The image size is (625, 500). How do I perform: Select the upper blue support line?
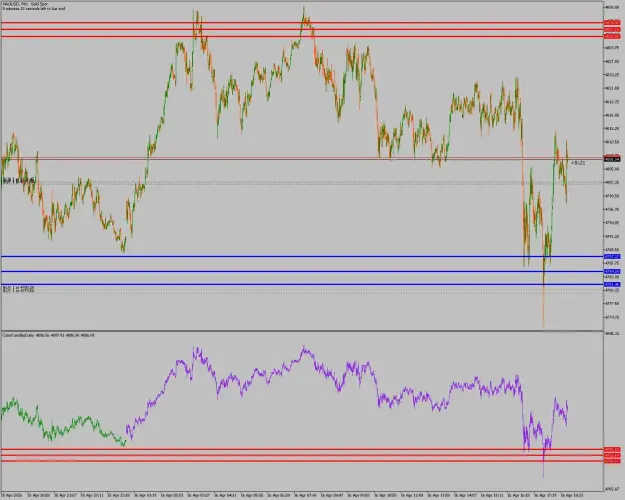[302, 256]
